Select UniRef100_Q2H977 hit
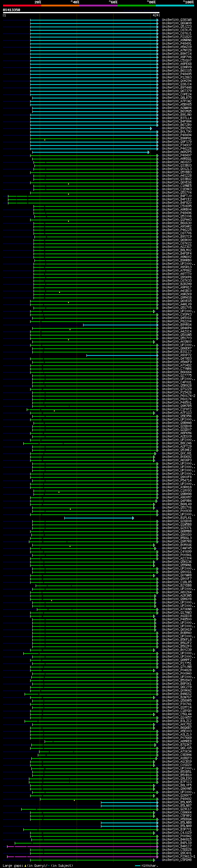Image resolution: width=197 pixels, height=868 pixels. click(x=177, y=796)
